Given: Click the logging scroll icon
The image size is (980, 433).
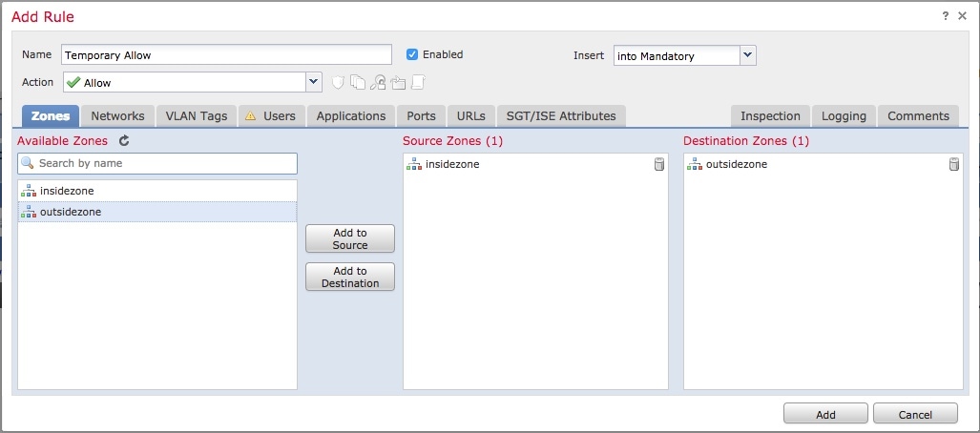Looking at the screenshot, I should (418, 82).
